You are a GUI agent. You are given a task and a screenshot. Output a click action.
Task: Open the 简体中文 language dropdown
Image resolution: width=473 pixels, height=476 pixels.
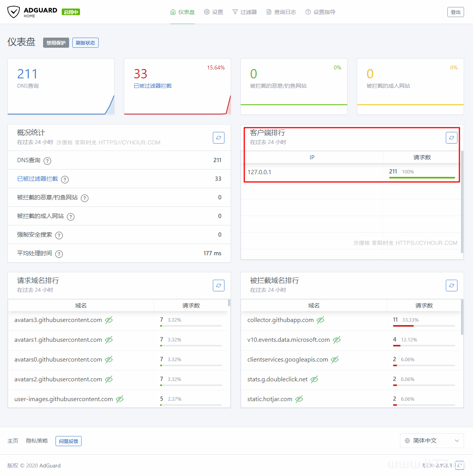coord(431,441)
